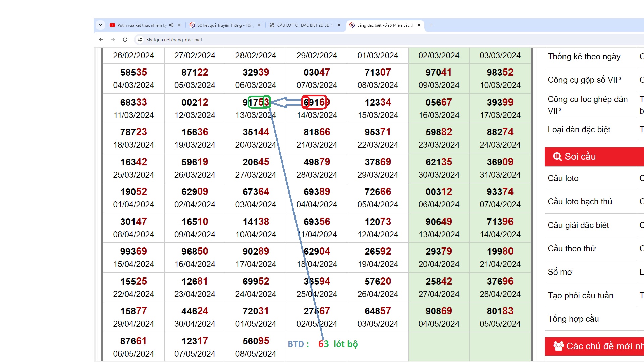Reload the page with refresh icon
The image size is (644, 362).
(x=125, y=40)
